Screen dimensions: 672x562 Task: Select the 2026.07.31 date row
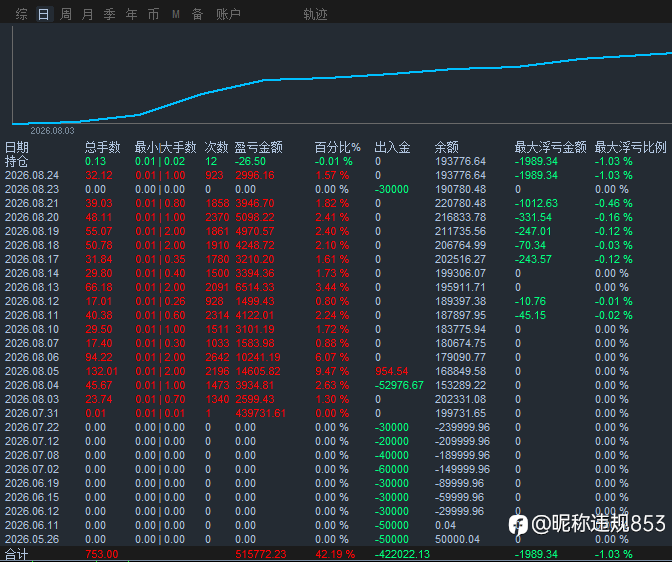point(32,413)
